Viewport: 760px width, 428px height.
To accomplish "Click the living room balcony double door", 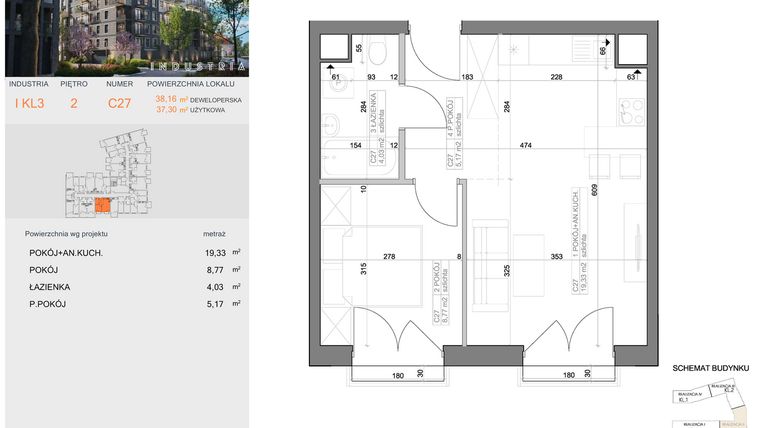I will pyautogui.click(x=570, y=329).
